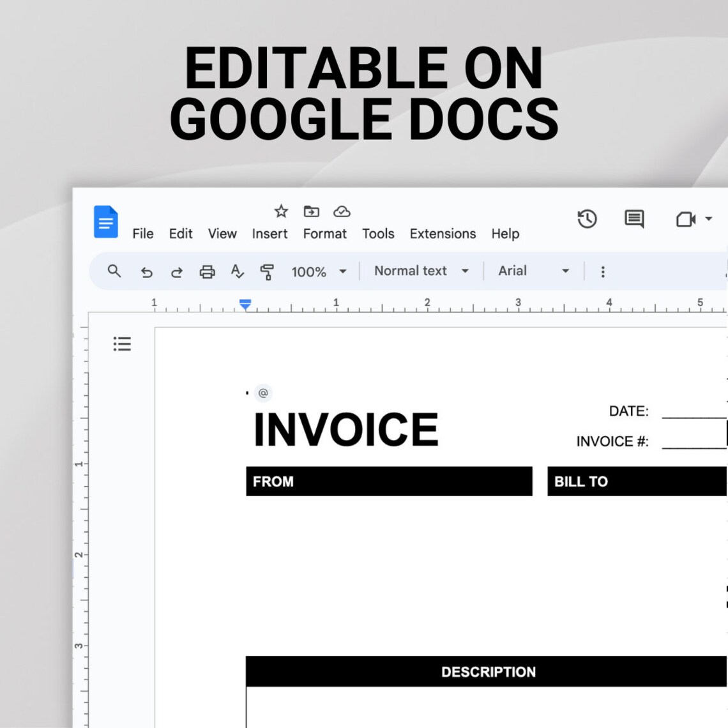Open the Format menu
This screenshot has width=728, height=728.
[325, 234]
